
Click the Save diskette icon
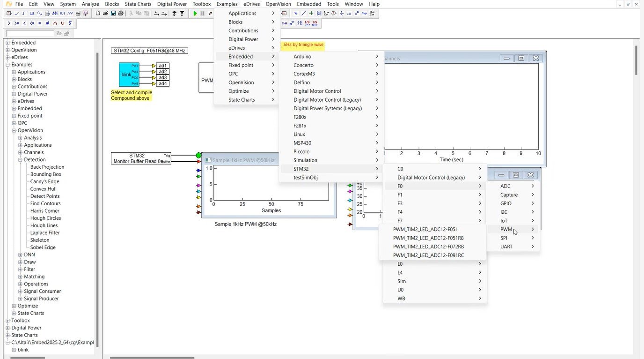113,13
